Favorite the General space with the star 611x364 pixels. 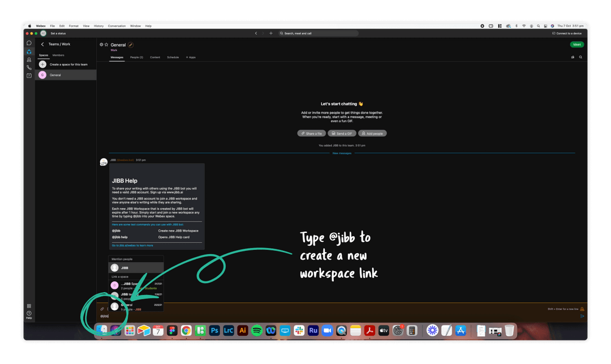106,45
